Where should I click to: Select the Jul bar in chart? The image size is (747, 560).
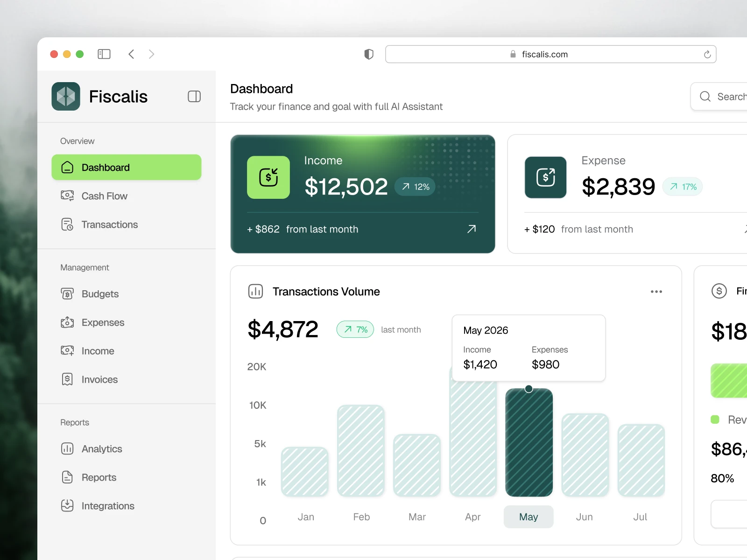click(641, 460)
